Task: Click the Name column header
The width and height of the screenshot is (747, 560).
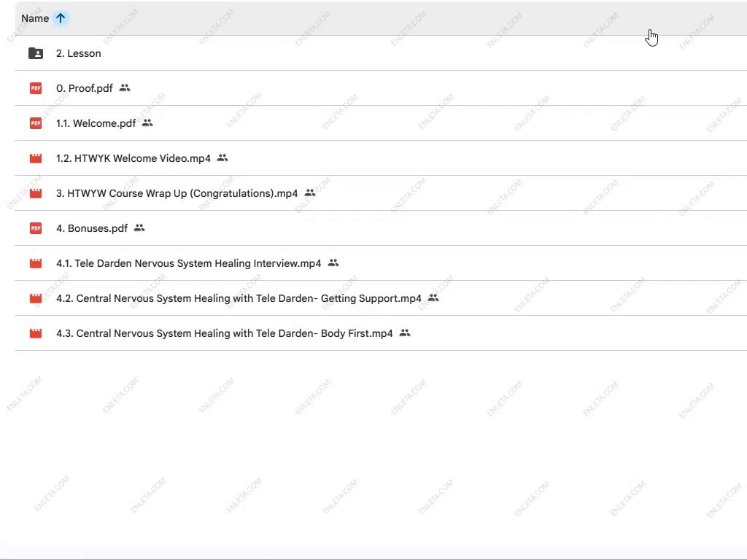Action: tap(35, 18)
